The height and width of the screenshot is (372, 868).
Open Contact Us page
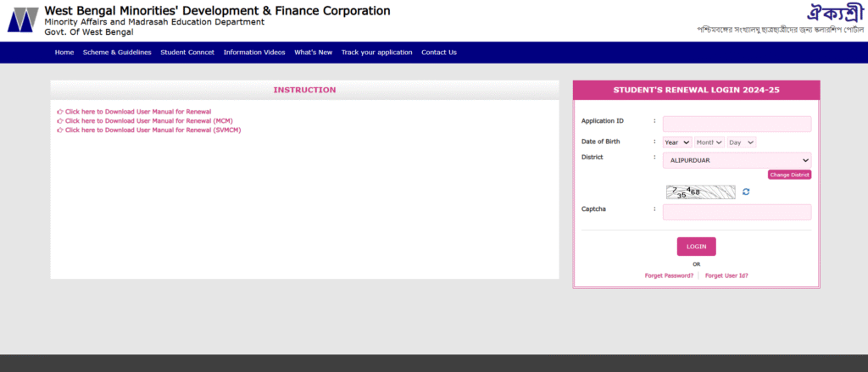pyautogui.click(x=439, y=53)
